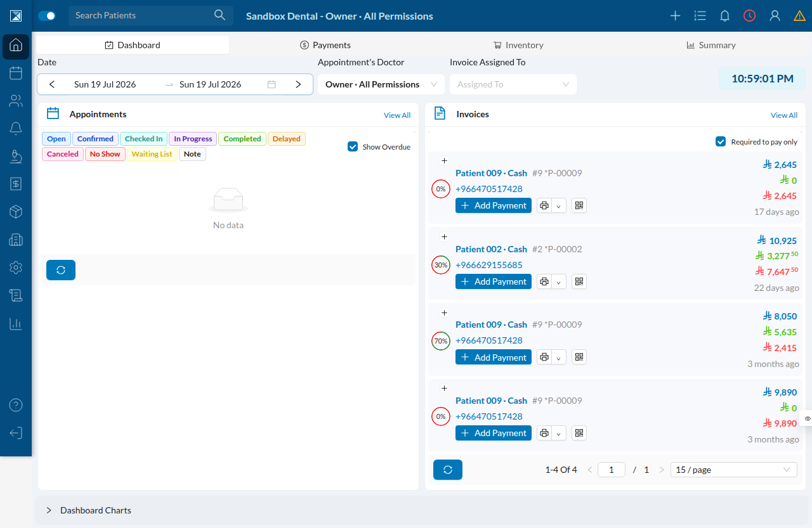Click the plus icon in the top bar

click(675, 16)
